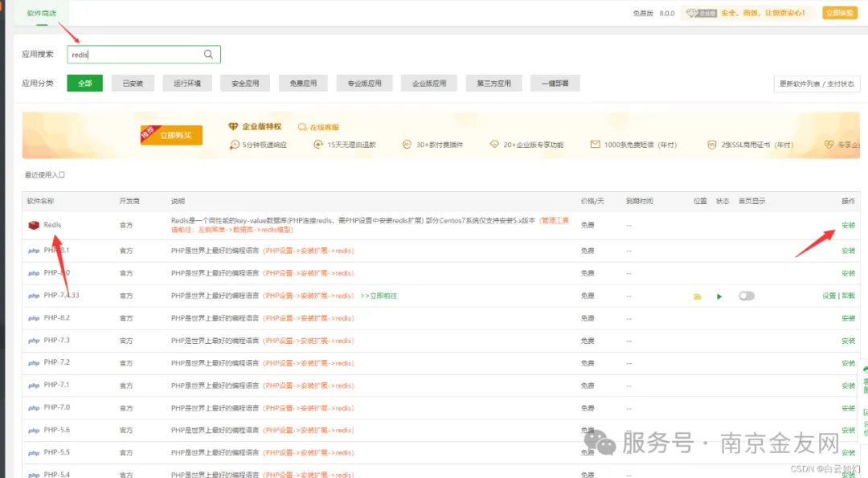Click the php icon beside PHP-7.1

pyautogui.click(x=34, y=386)
